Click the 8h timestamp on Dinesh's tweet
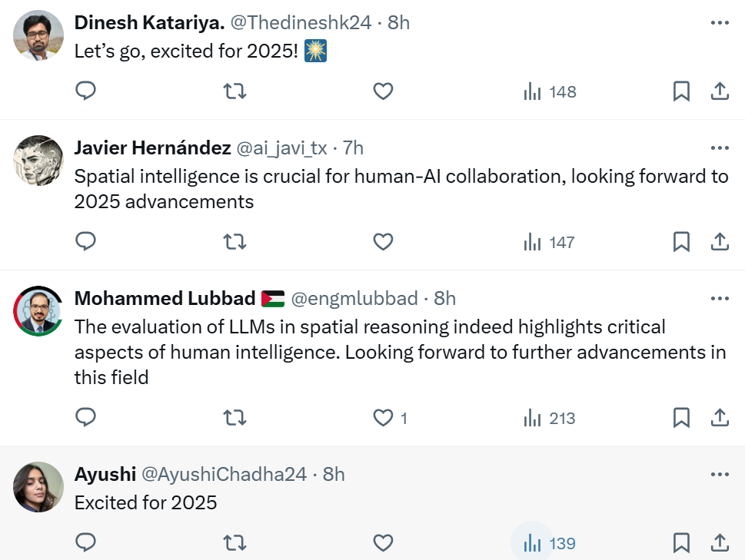The width and height of the screenshot is (745, 560). point(398,23)
